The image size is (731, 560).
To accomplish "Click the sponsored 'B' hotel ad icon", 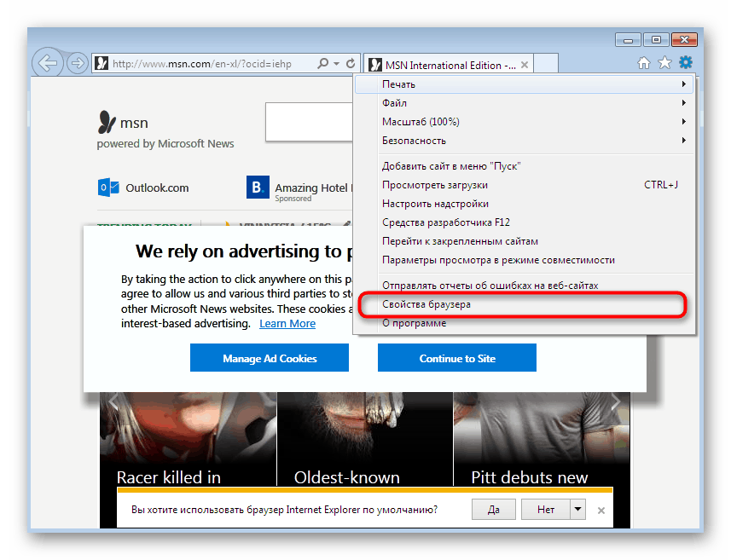I will pos(258,187).
